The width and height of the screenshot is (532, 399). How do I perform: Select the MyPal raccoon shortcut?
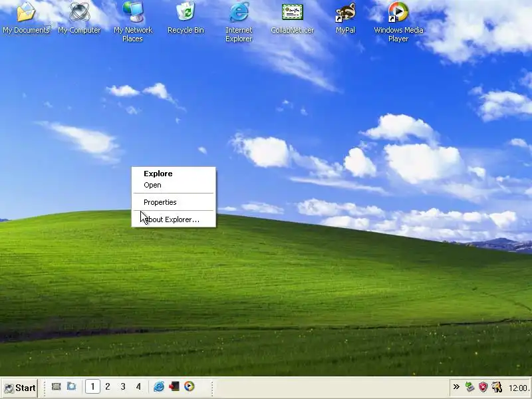pos(345,17)
